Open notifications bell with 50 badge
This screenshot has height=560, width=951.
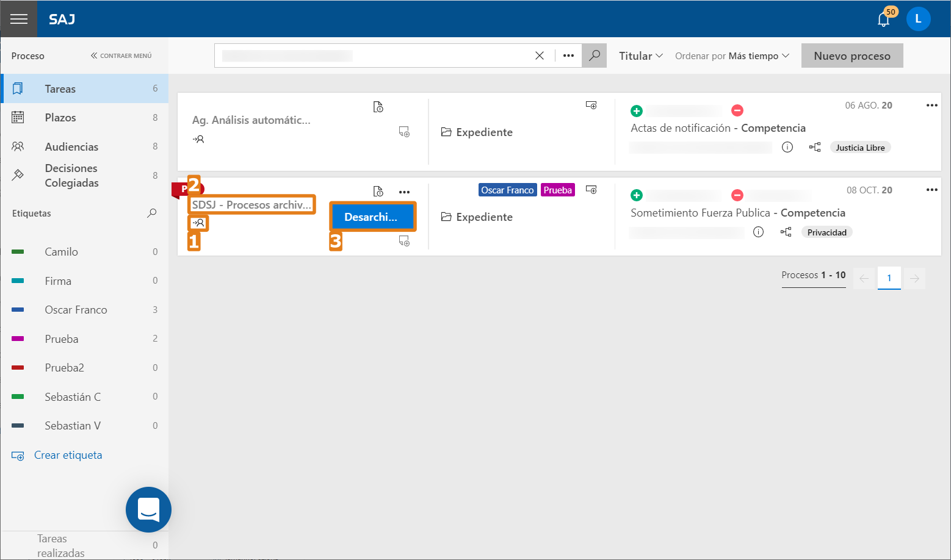pos(884,19)
